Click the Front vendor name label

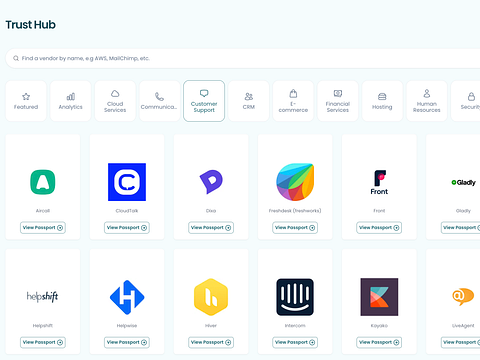click(379, 211)
